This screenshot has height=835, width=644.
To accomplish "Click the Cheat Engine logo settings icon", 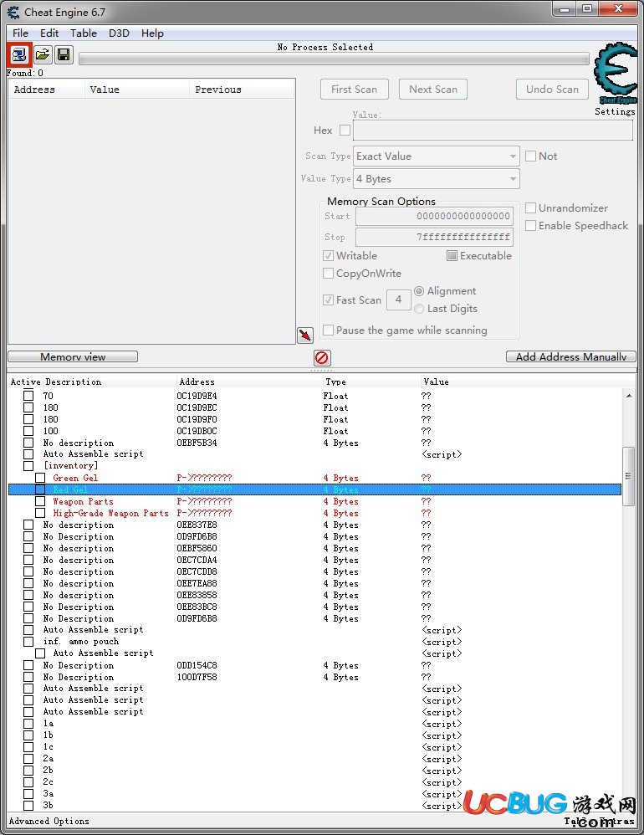I will [616, 74].
